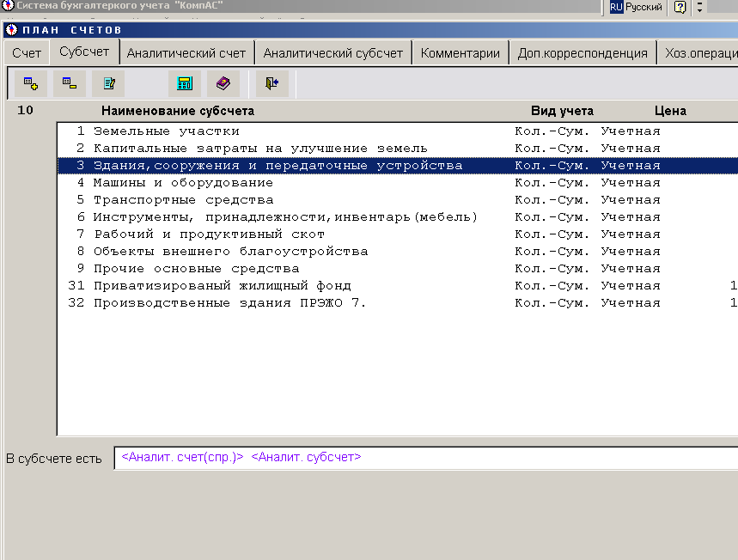
Task: Click the <Аналит. счет(спр.)> link
Action: (x=182, y=458)
